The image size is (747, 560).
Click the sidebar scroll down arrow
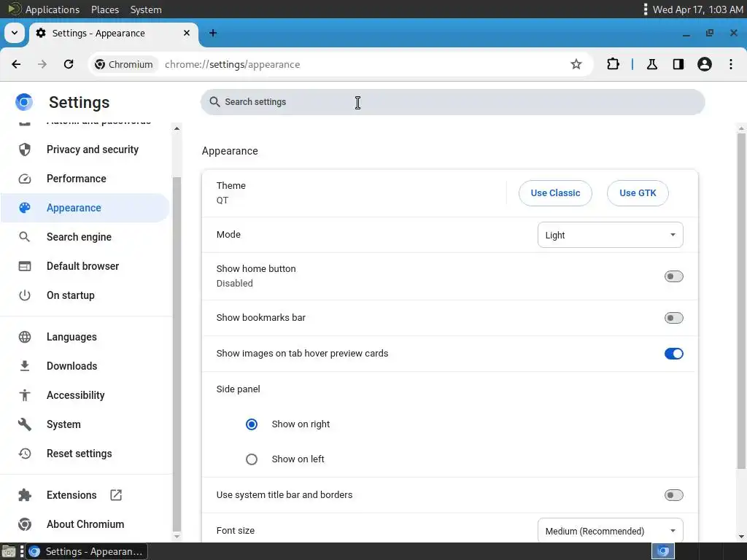pyautogui.click(x=177, y=536)
